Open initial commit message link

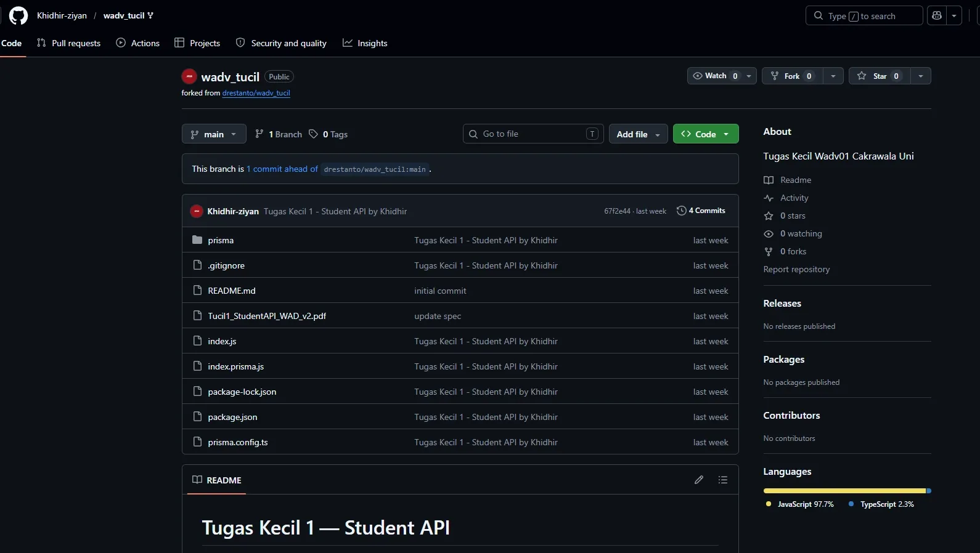pyautogui.click(x=440, y=291)
